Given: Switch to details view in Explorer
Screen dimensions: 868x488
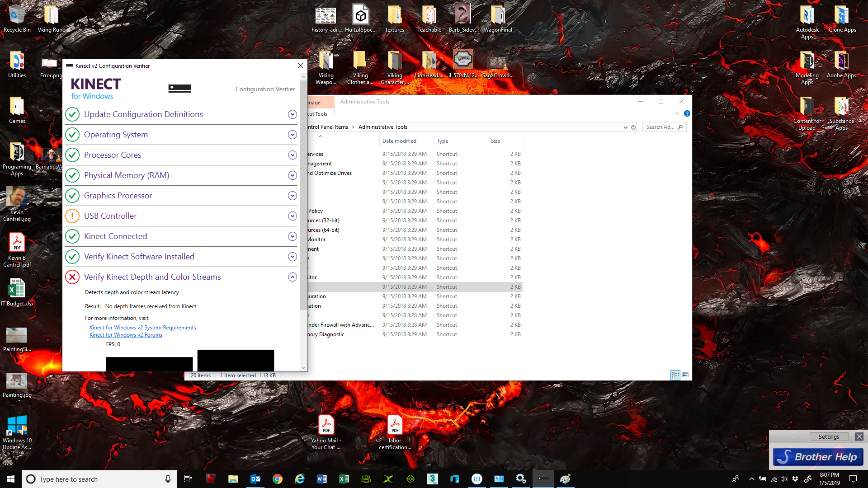Looking at the screenshot, I should click(x=675, y=375).
